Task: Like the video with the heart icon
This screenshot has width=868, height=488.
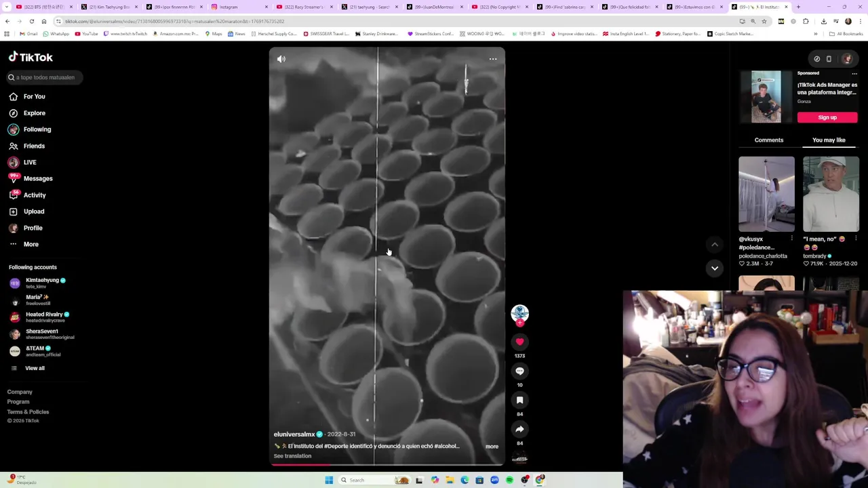Action: (519, 342)
